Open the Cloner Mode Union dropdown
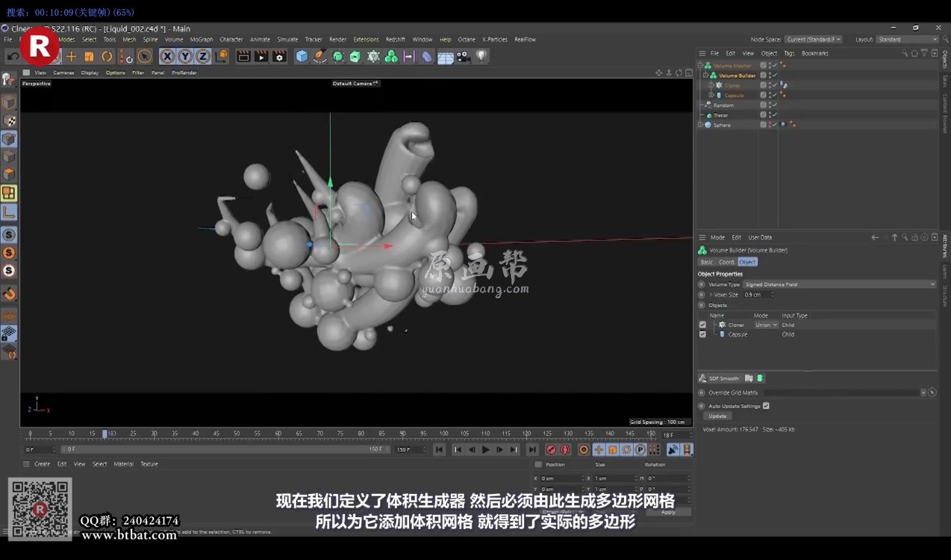 [x=766, y=325]
